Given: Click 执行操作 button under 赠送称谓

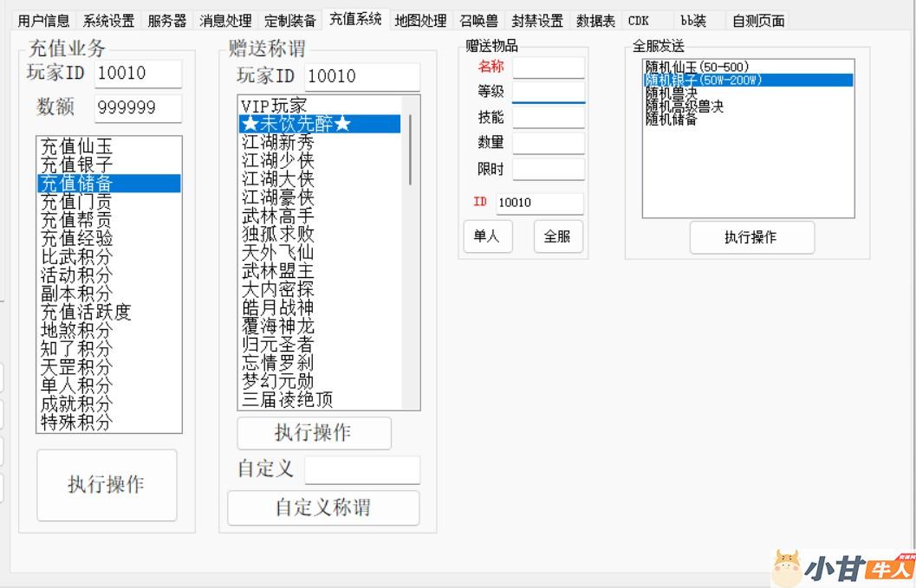Looking at the screenshot, I should [314, 433].
